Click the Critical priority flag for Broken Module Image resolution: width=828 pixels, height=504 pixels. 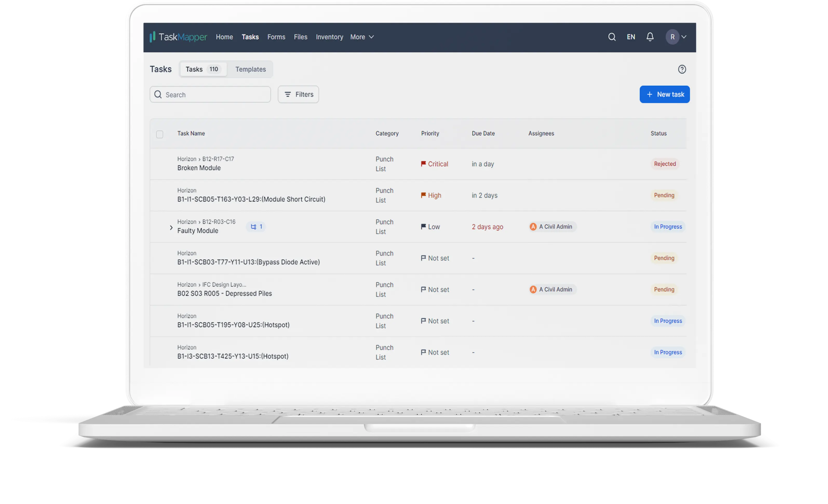[423, 164]
